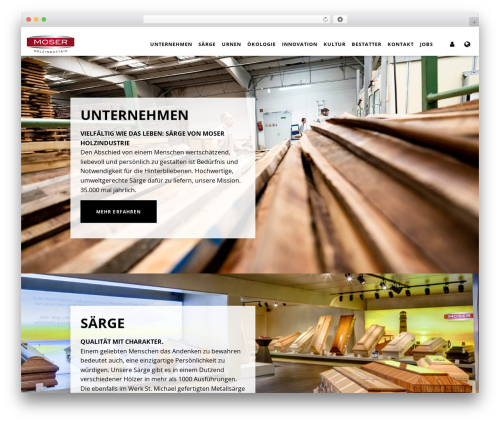Click the Moser Holzindustrie logo

click(x=51, y=44)
